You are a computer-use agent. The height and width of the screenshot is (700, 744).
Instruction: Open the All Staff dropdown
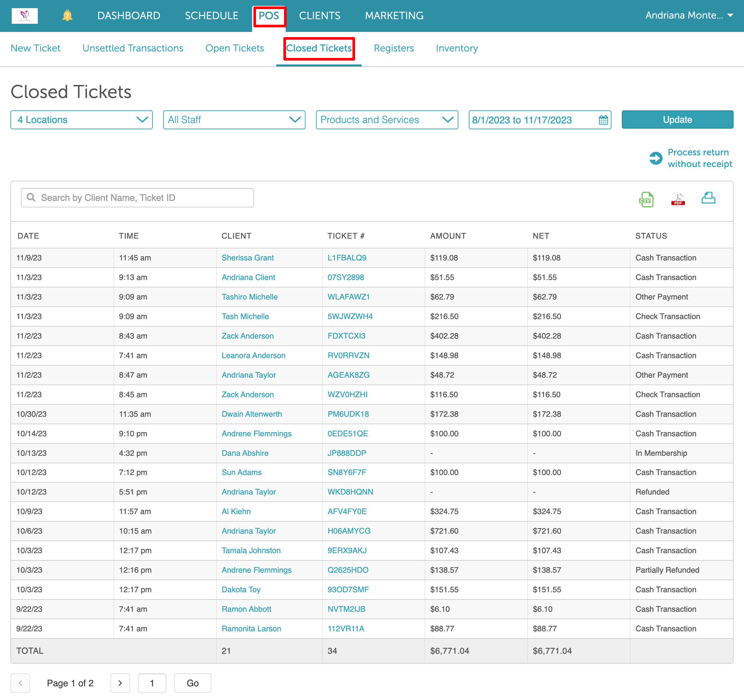[x=234, y=120]
